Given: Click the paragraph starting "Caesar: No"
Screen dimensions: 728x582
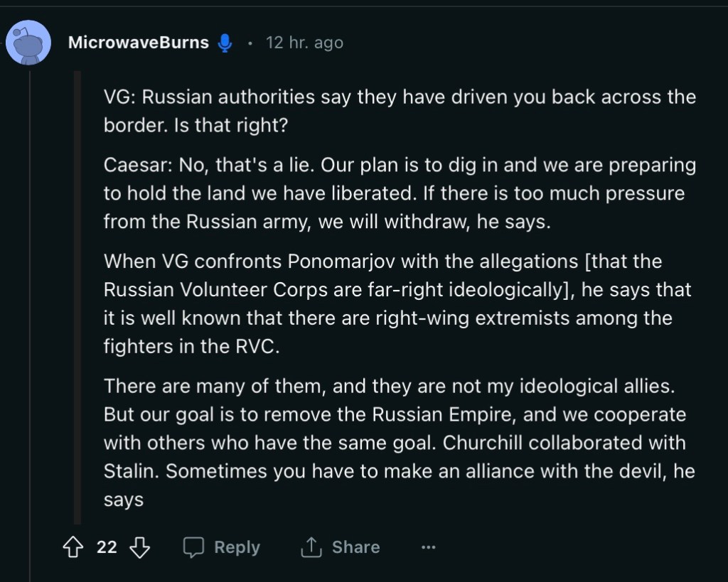Looking at the screenshot, I should coord(399,193).
